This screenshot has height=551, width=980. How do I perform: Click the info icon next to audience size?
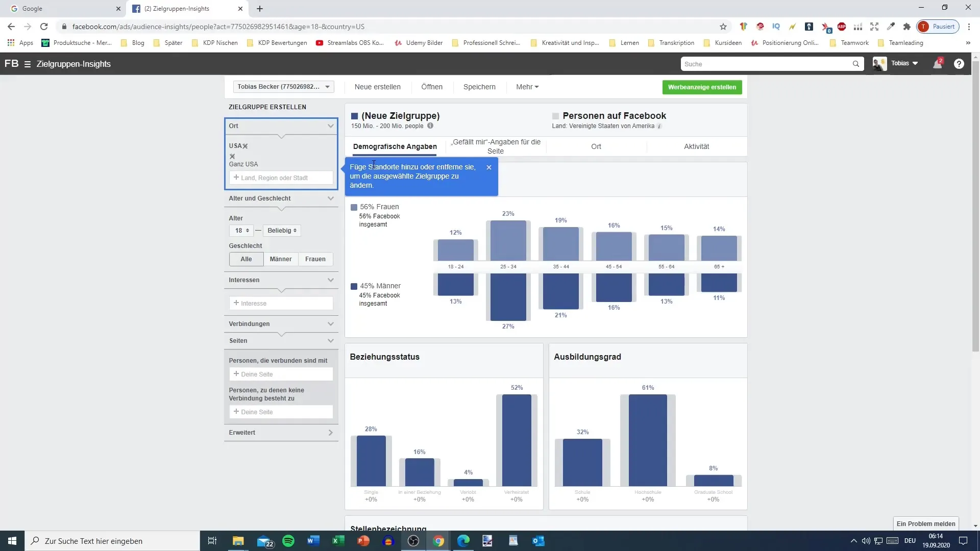(x=430, y=126)
